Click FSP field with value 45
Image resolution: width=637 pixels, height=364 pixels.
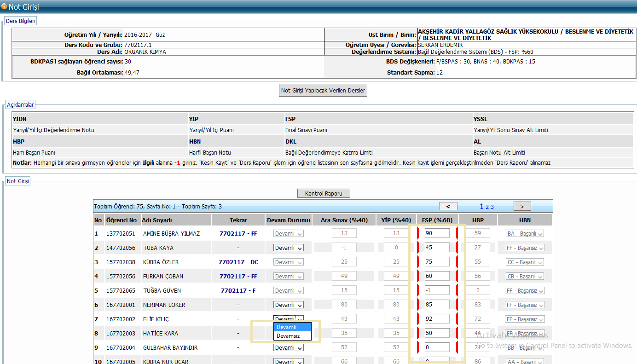pyautogui.click(x=437, y=248)
